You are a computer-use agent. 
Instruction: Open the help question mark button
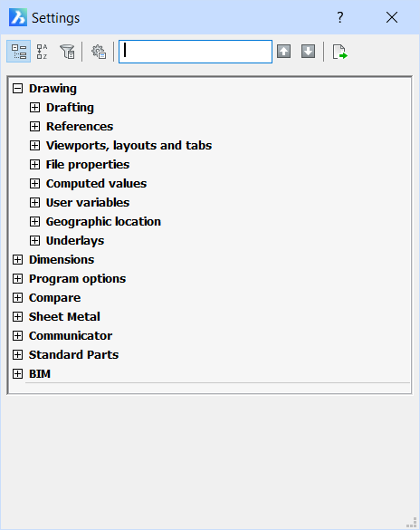click(x=340, y=17)
